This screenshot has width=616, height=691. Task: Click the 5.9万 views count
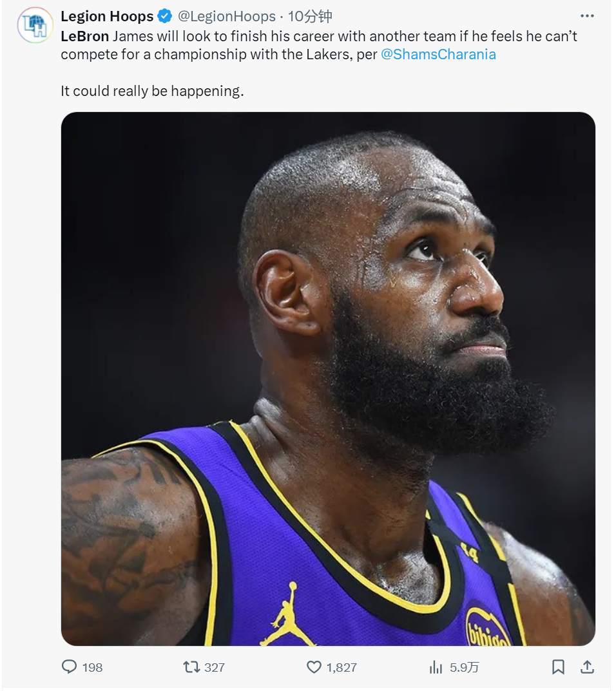click(465, 667)
